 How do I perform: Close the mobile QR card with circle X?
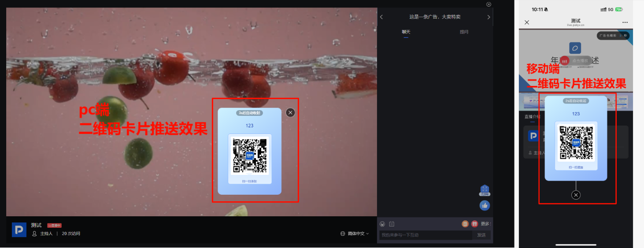pos(576,195)
